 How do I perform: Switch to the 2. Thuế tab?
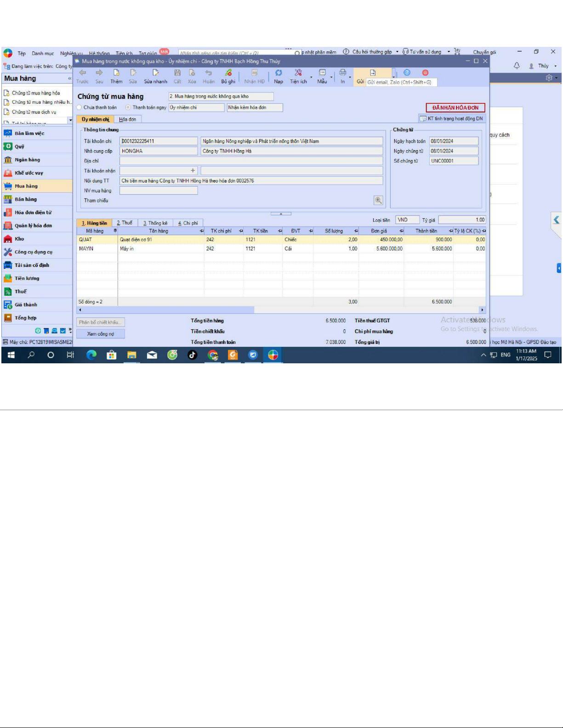coord(125,223)
